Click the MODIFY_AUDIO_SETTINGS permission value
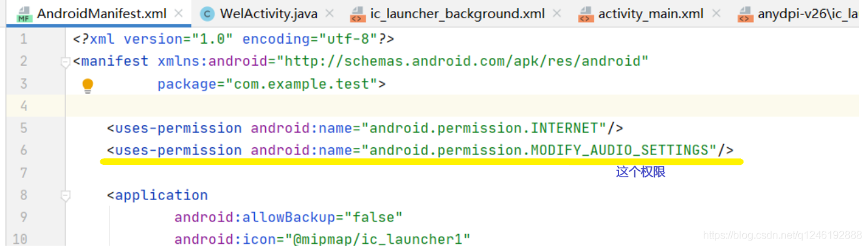This screenshot has width=868, height=247. [x=540, y=150]
